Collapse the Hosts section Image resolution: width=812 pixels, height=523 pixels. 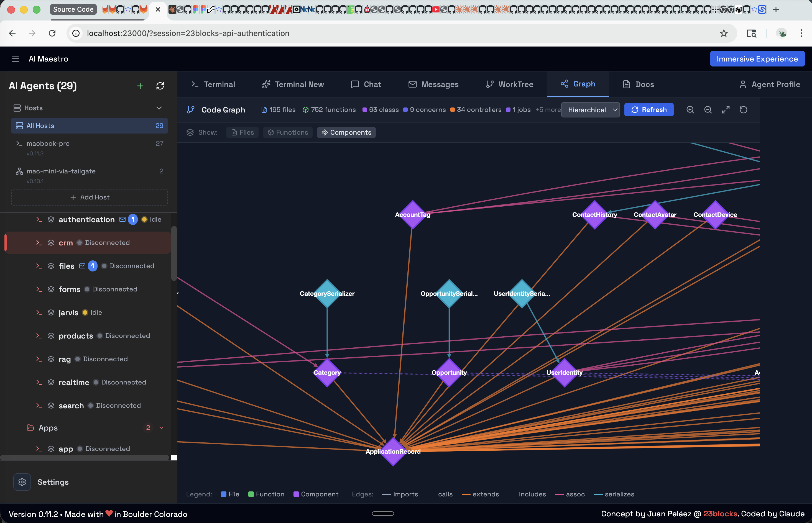tap(159, 108)
